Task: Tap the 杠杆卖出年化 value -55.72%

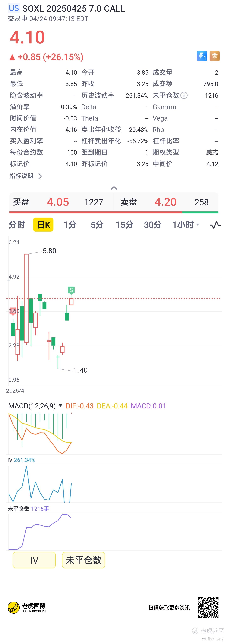Action: click(138, 141)
